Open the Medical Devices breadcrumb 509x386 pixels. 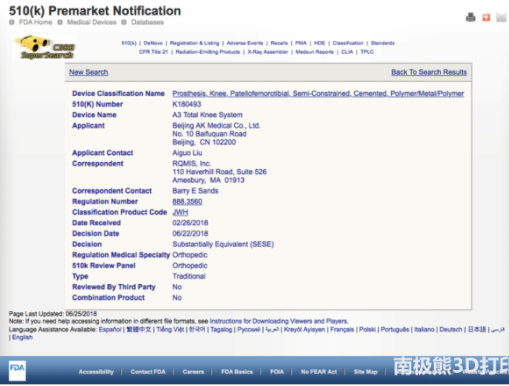(92, 22)
